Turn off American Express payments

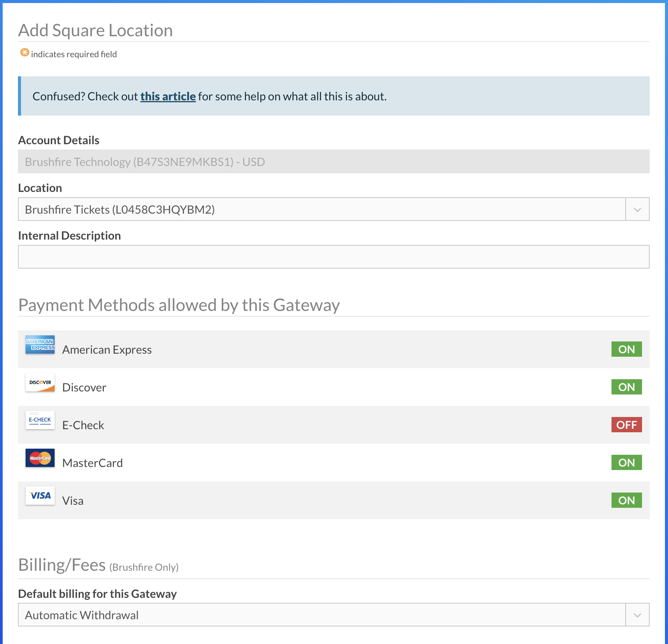626,349
